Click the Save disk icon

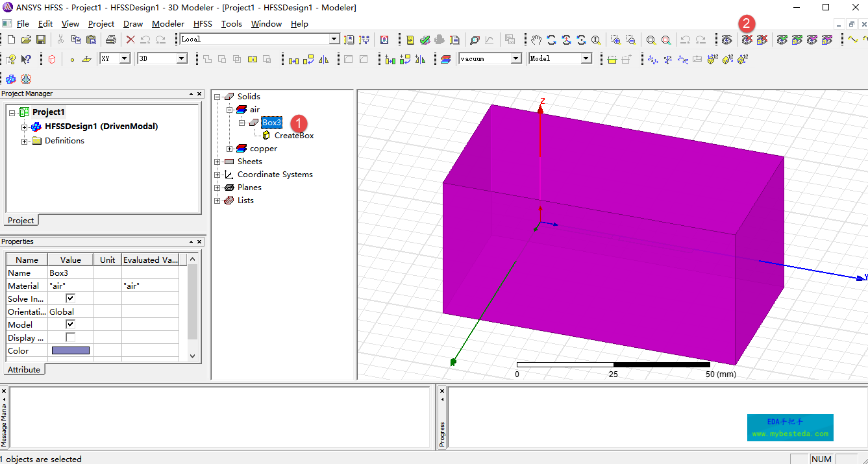point(41,40)
